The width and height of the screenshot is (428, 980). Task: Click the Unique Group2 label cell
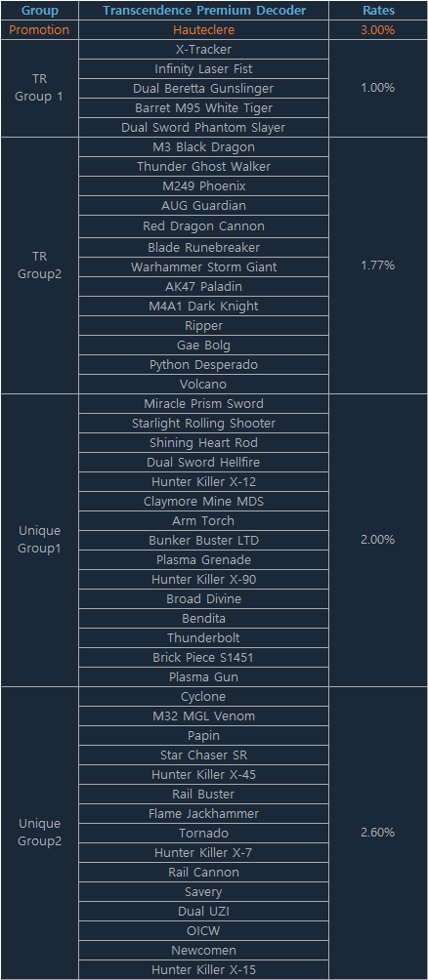click(x=39, y=832)
